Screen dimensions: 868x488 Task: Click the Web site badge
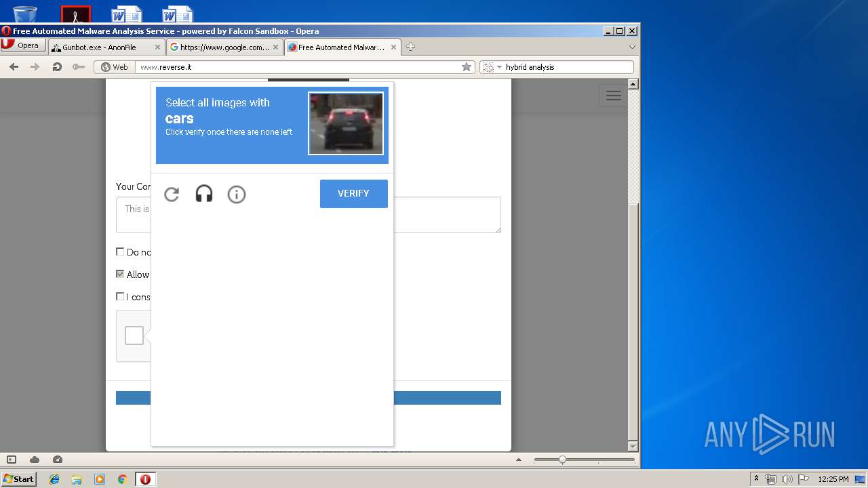[x=115, y=67]
